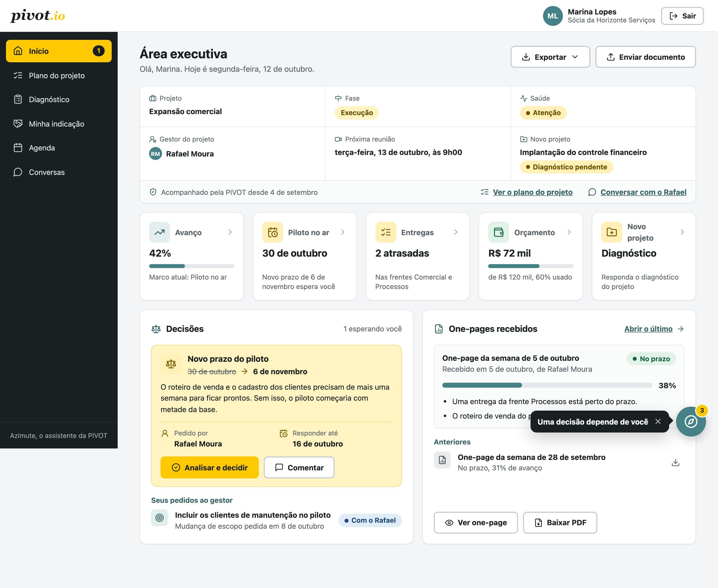Expand the Novo projeto card chevron
The image size is (718, 588).
coord(682,232)
